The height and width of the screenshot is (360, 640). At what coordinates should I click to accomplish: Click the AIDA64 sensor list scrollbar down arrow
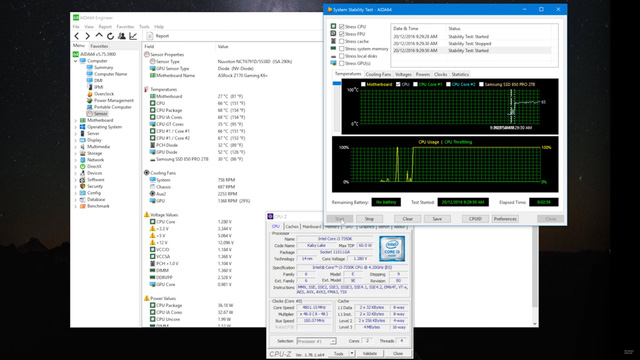[535, 324]
